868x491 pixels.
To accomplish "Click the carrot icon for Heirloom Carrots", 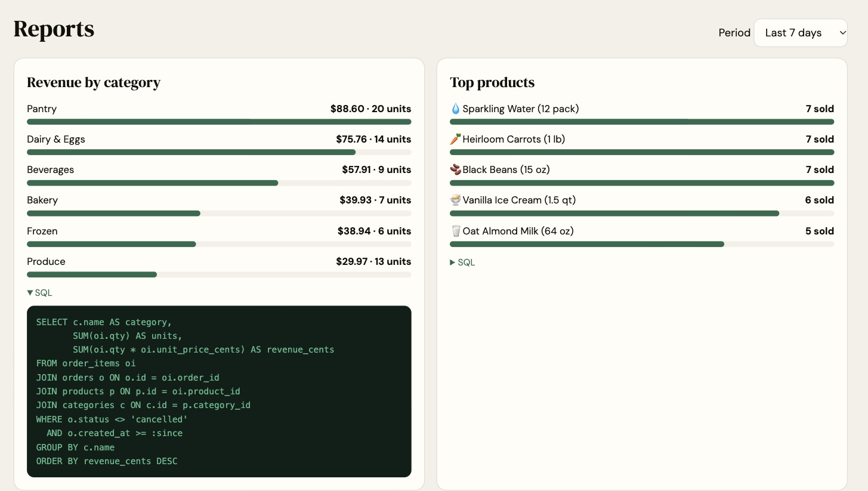I will [455, 139].
